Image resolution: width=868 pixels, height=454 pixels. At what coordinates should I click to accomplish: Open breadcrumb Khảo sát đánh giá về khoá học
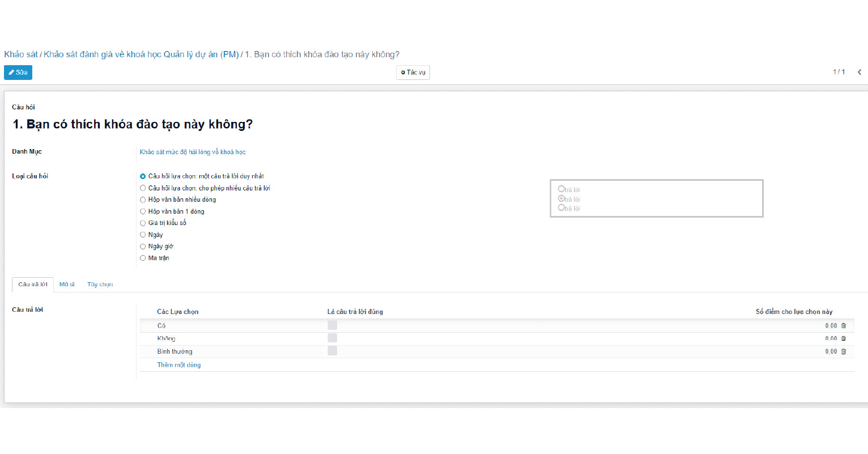[141, 54]
